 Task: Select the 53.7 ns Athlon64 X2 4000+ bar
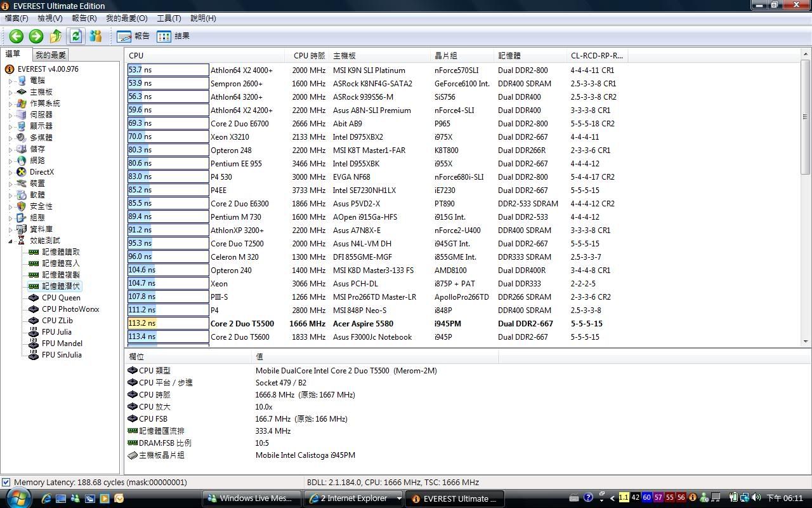168,70
